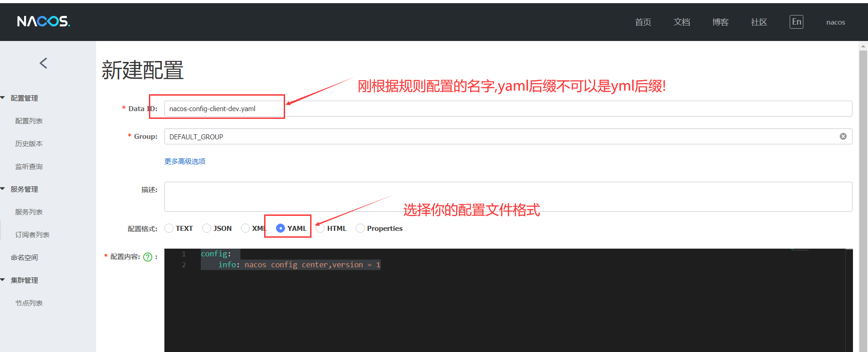Select XML format radio button
Screen dimensions: 868x352
[x=245, y=228]
